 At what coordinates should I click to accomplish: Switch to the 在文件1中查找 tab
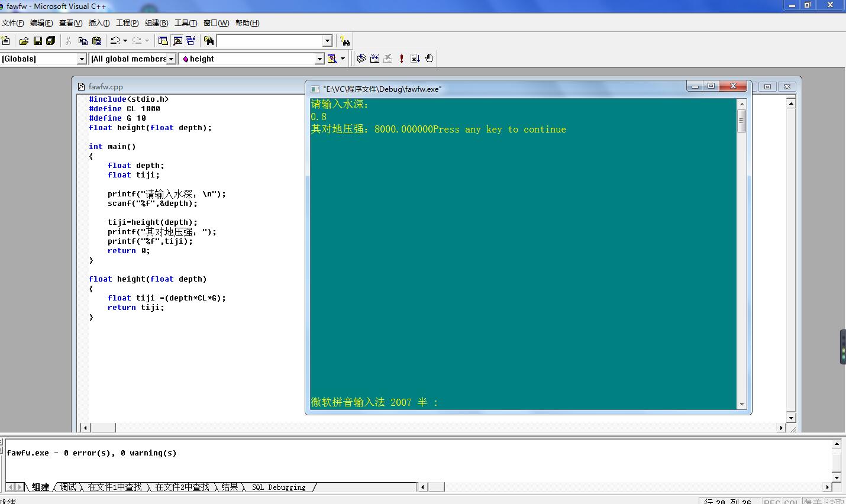115,487
